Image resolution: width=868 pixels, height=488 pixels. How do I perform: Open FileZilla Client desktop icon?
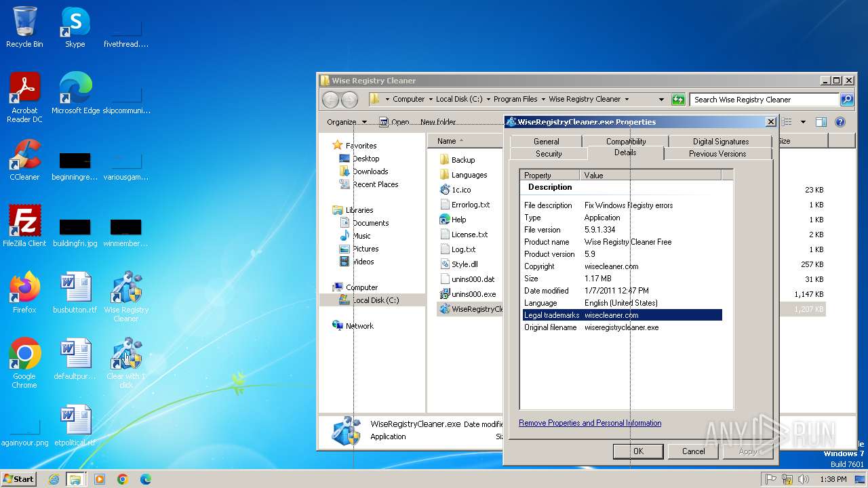24,226
